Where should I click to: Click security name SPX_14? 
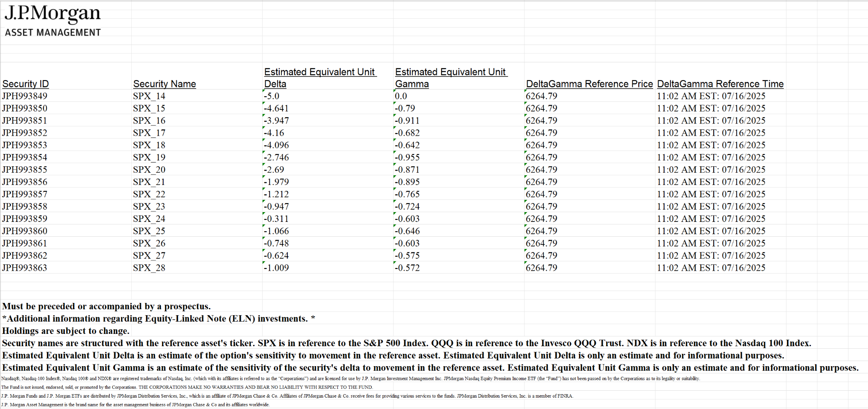149,96
